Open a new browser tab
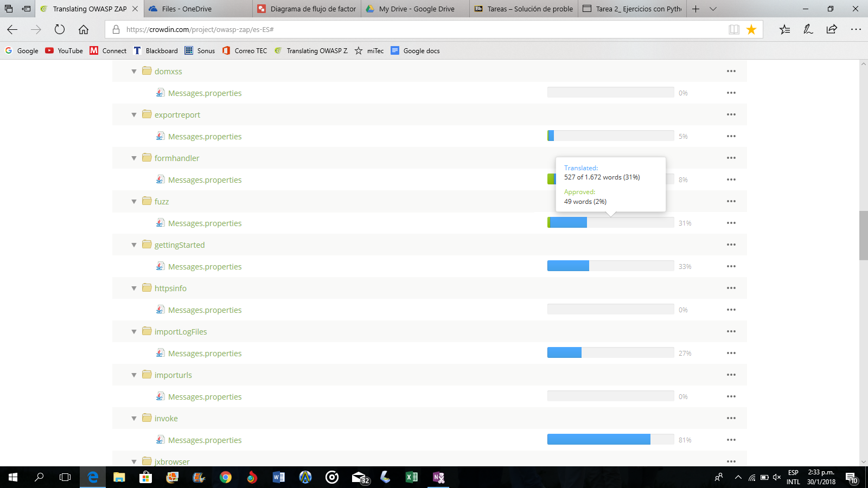868x488 pixels. pos(695,9)
